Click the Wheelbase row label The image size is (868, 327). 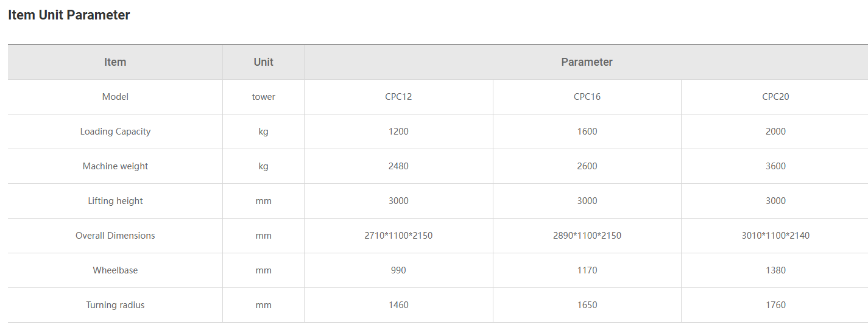pos(115,270)
